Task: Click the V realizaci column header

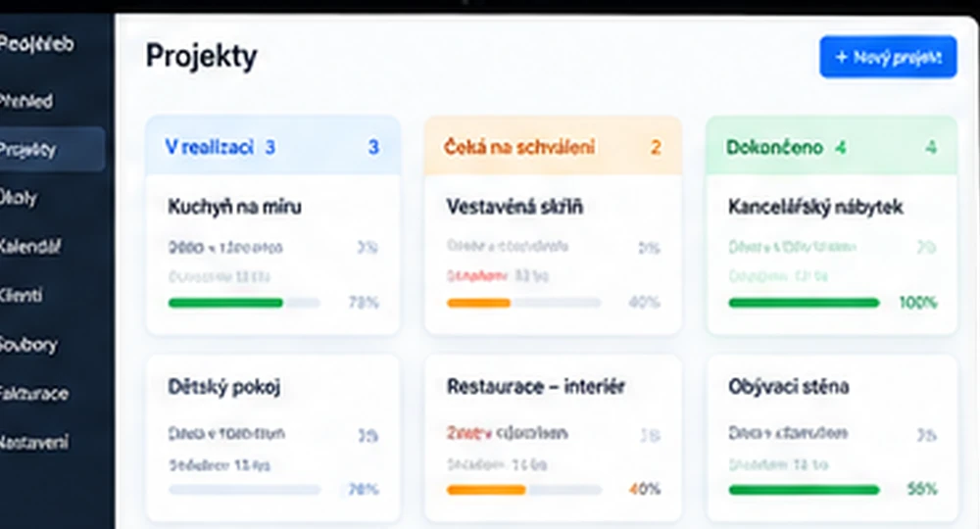Action: pos(272,146)
